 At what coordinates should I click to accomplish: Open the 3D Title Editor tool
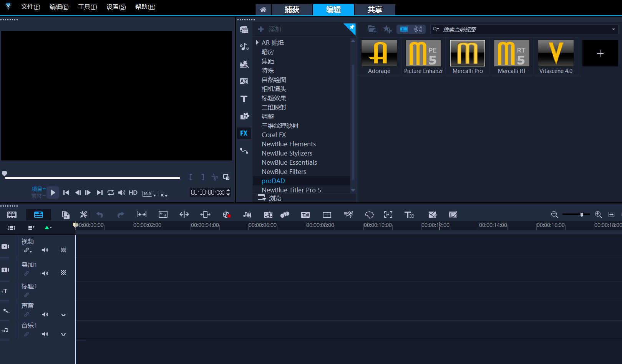click(409, 215)
